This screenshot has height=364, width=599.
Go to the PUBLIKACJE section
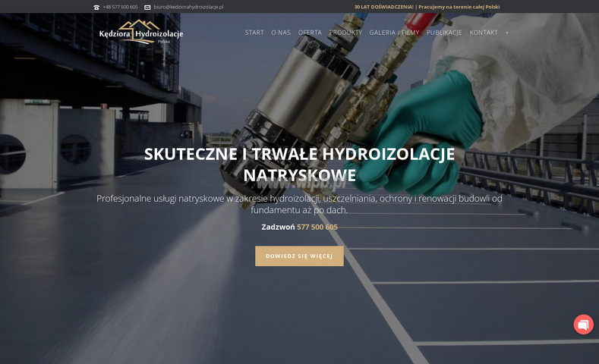pyautogui.click(x=444, y=33)
